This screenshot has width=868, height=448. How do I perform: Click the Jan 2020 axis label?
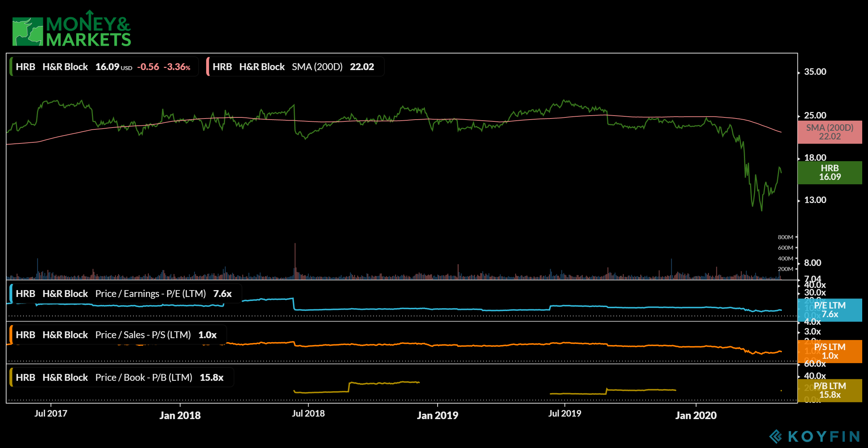[x=696, y=415]
